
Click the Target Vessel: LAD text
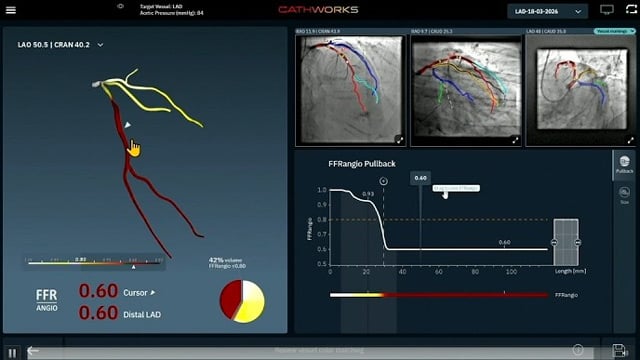(x=161, y=7)
